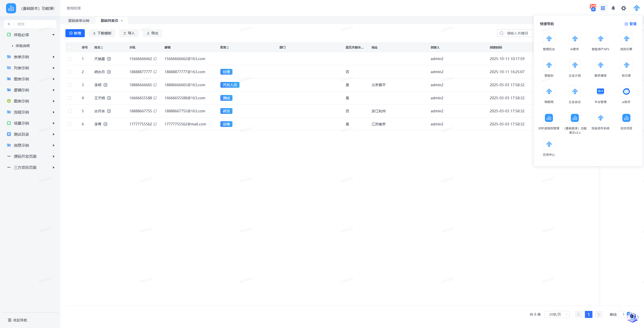Image resolution: width=644 pixels, height=328 pixels.
Task: Open the 平台管理 quick navigation icon
Action: pos(600,92)
